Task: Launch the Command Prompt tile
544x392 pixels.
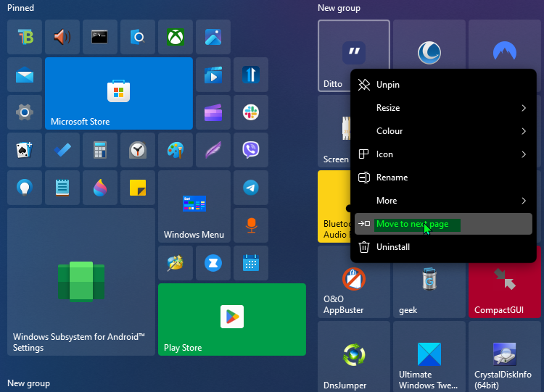Action: point(100,37)
